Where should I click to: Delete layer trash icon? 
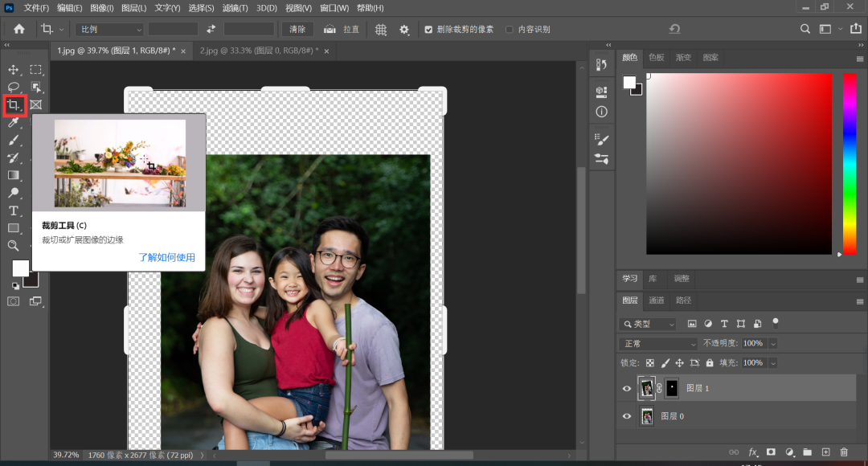[844, 452]
